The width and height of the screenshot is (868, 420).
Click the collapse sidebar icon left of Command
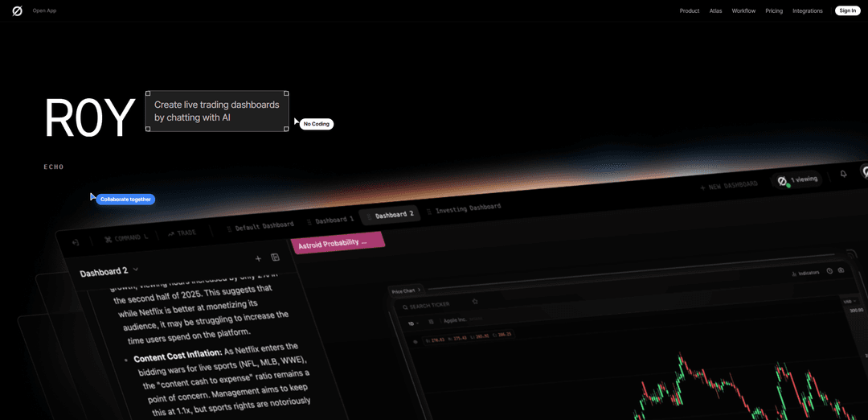pyautogui.click(x=76, y=242)
